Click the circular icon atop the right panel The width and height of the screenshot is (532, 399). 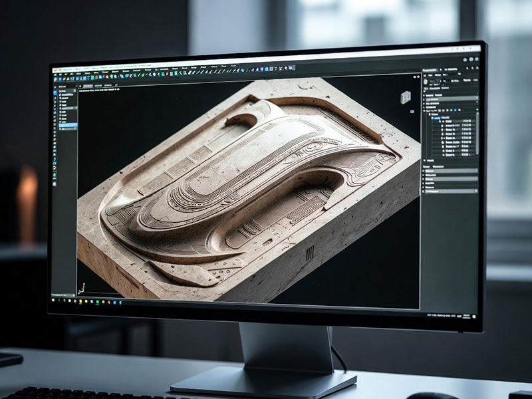pos(426,83)
